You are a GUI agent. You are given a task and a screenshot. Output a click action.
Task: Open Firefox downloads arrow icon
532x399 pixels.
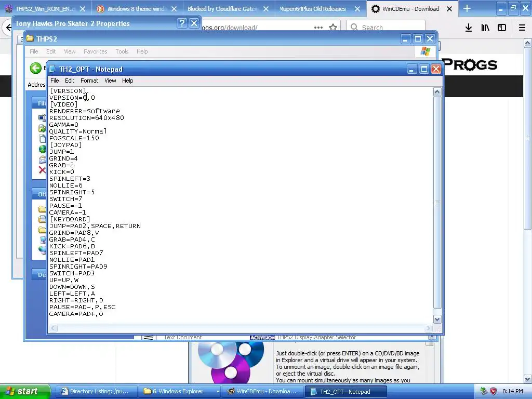(x=469, y=28)
